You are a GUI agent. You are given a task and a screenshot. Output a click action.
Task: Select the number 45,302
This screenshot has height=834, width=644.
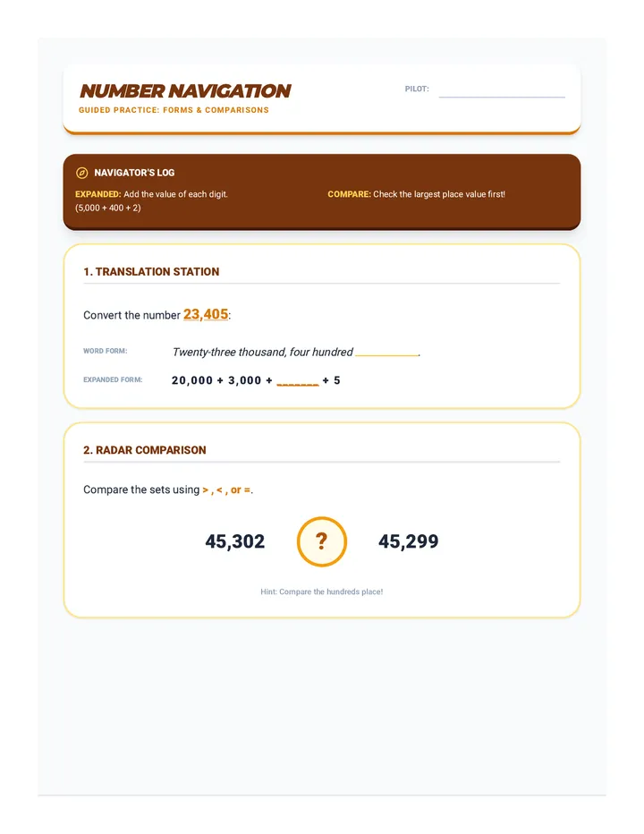coord(235,541)
